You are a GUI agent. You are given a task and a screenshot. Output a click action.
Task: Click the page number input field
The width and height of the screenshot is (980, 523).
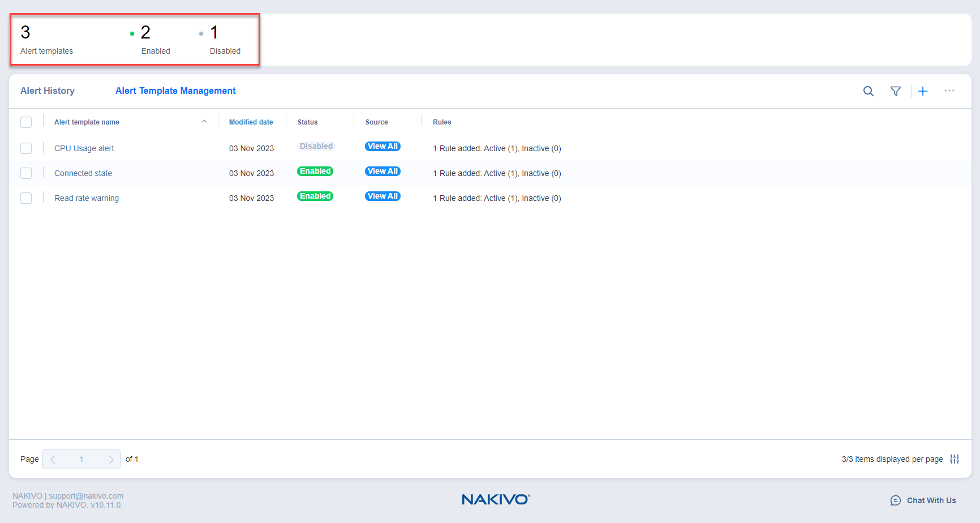81,459
